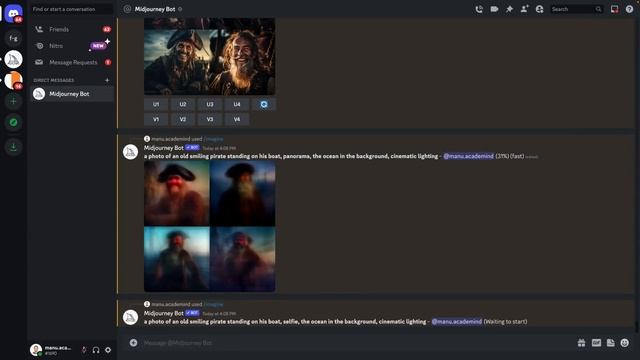Click the Midjourney Bot avatar of the selfie message
The height and width of the screenshot is (360, 640).
click(x=131, y=317)
